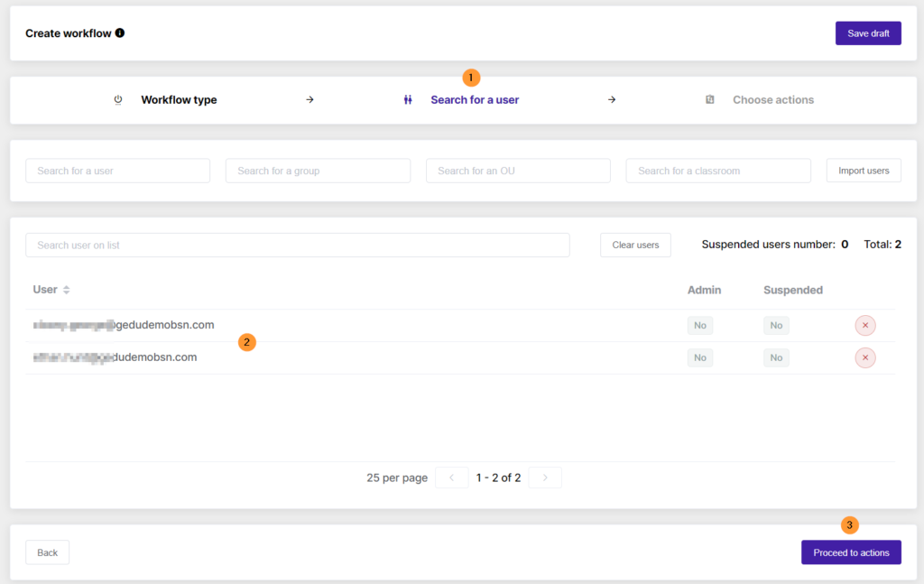Toggle Admin status for the second user
Viewport: 924px width, 584px height.
700,357
